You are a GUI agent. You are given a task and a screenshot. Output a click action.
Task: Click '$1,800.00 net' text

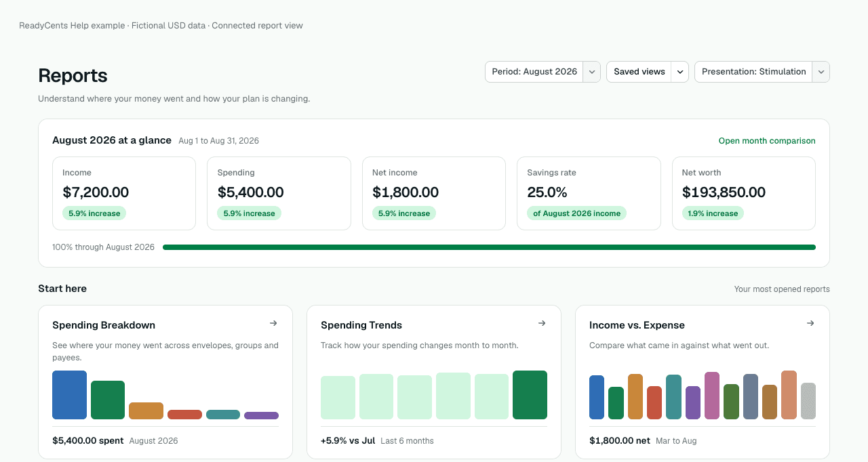(620, 440)
